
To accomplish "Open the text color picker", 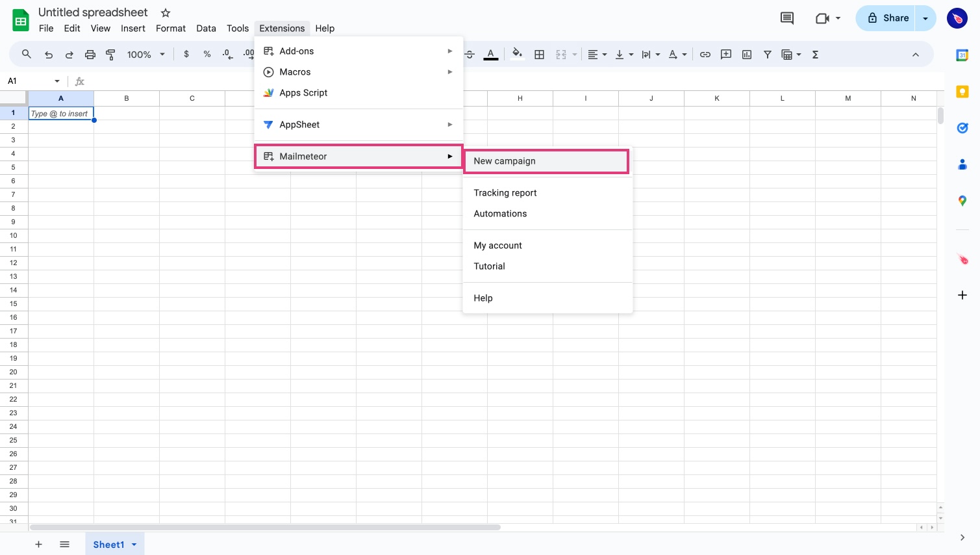I will click(x=491, y=55).
